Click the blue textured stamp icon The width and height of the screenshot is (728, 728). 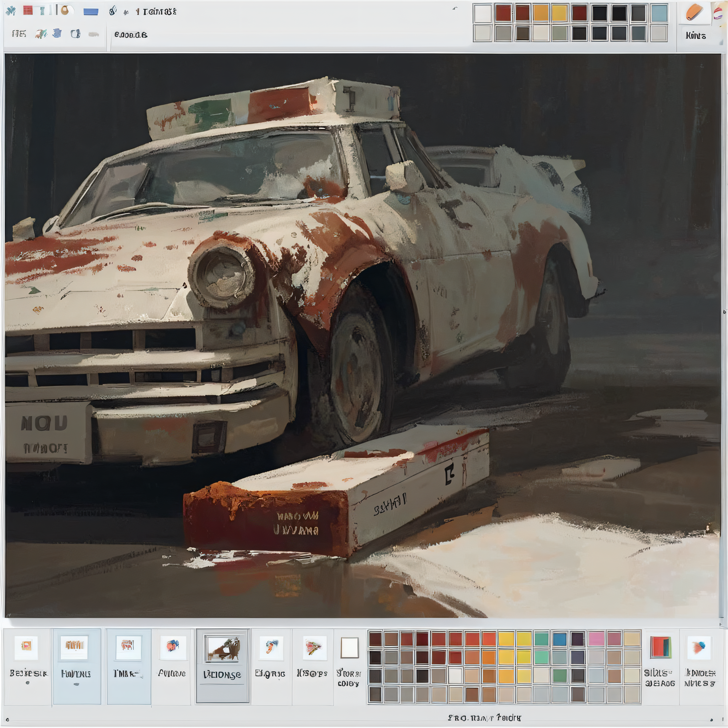pyautogui.click(x=57, y=33)
